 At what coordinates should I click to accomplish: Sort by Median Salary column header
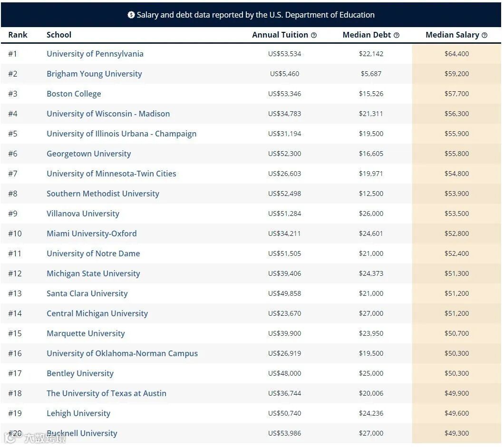click(x=452, y=35)
